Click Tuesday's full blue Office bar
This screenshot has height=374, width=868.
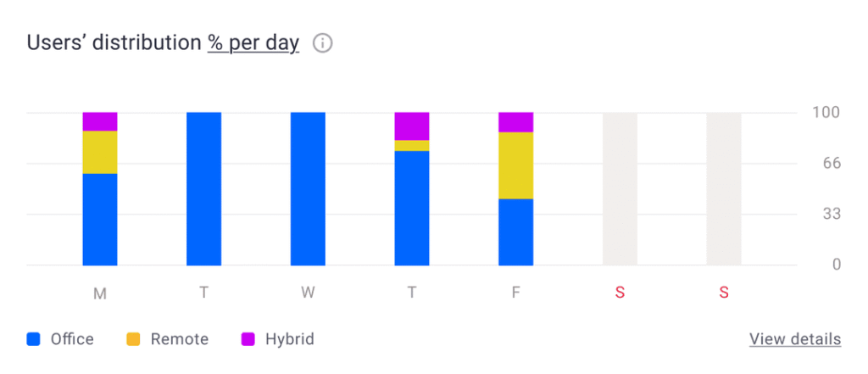click(203, 188)
